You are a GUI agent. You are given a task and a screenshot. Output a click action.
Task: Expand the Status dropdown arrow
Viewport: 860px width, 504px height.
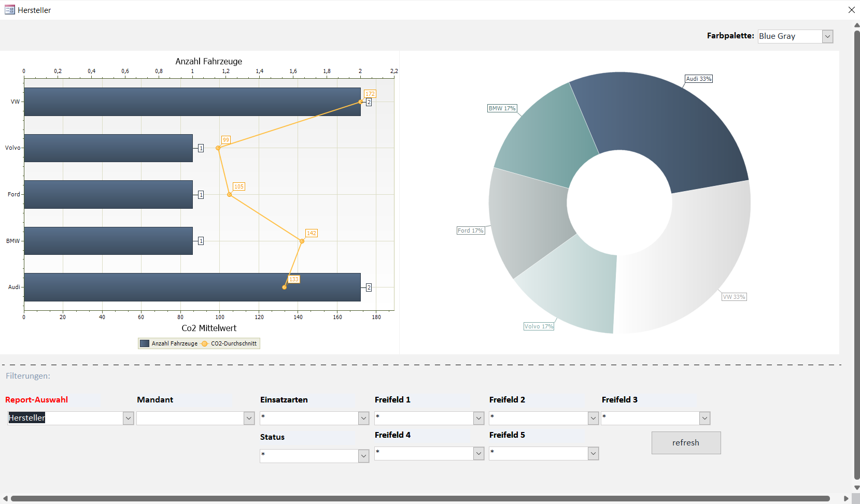pyautogui.click(x=363, y=456)
